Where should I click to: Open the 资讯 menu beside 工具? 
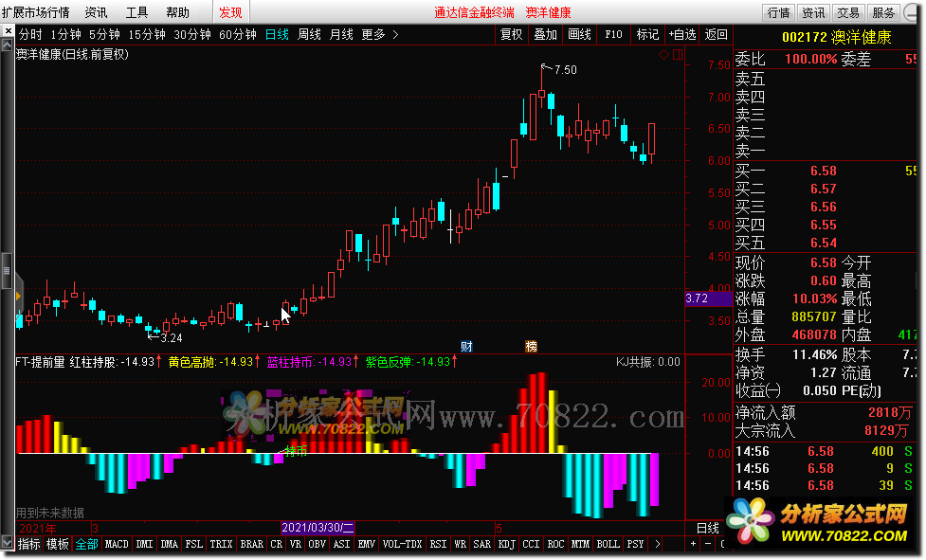pyautogui.click(x=96, y=12)
